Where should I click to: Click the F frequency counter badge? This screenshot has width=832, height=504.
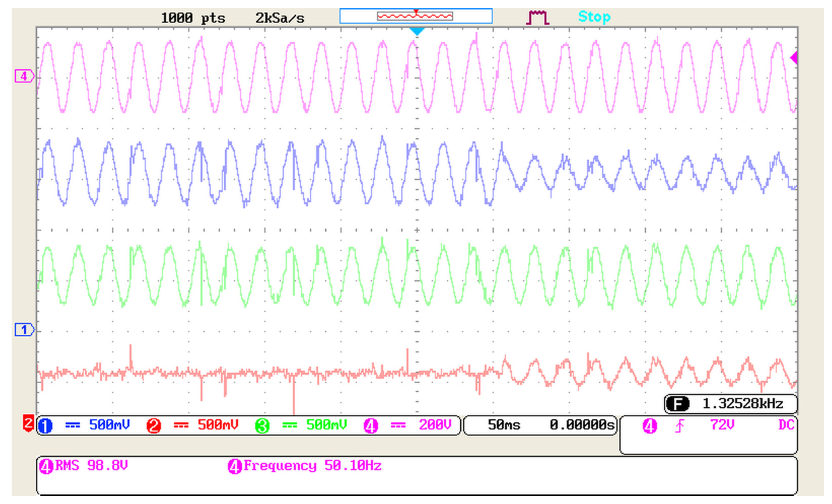pyautogui.click(x=677, y=404)
